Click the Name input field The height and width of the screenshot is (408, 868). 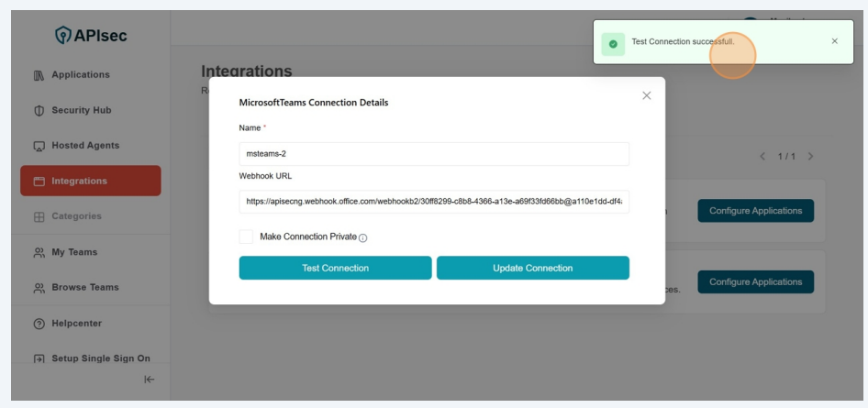coord(434,154)
